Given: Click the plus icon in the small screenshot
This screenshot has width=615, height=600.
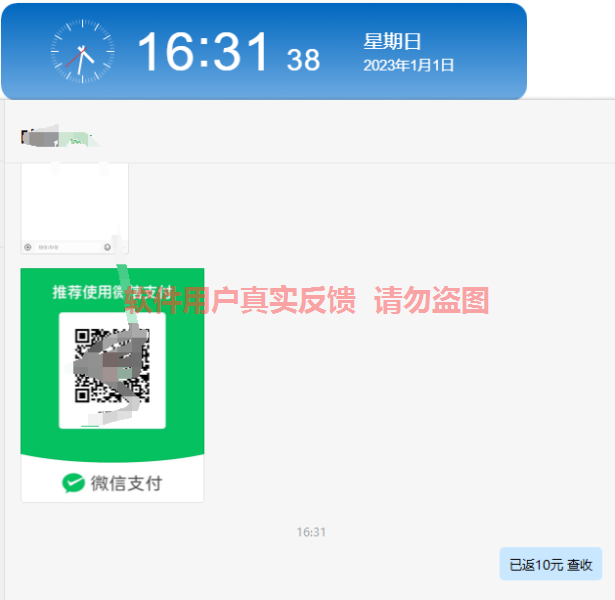Looking at the screenshot, I should (x=28, y=247).
